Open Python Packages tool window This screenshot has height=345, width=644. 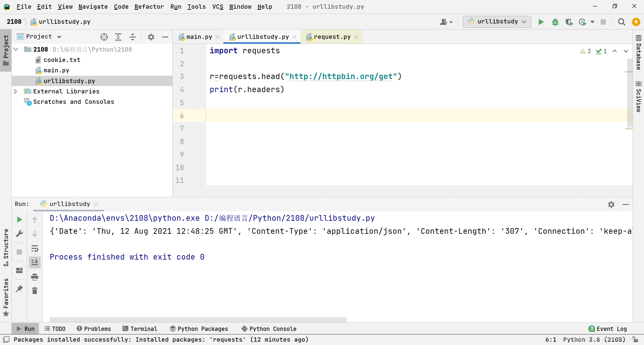pyautogui.click(x=199, y=329)
